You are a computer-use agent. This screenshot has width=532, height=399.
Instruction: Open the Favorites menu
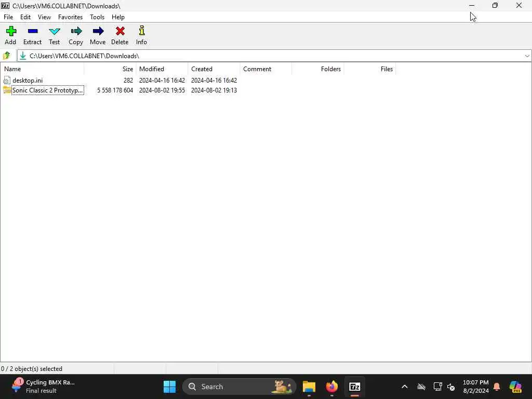[x=70, y=17]
